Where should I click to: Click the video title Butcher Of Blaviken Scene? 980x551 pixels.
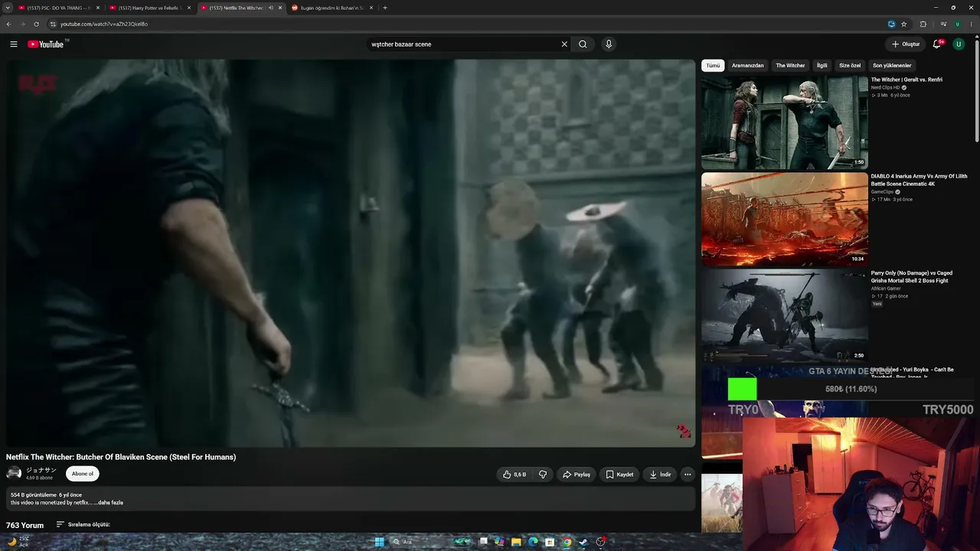(121, 458)
